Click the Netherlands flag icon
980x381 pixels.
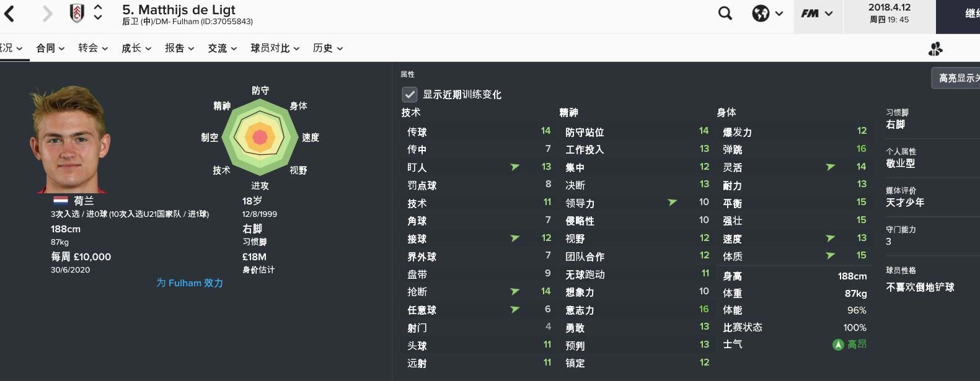[60, 201]
